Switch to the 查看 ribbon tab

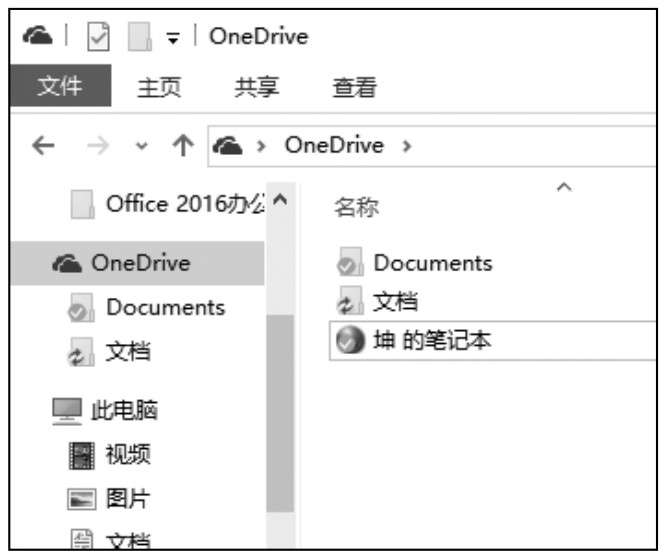click(x=354, y=87)
